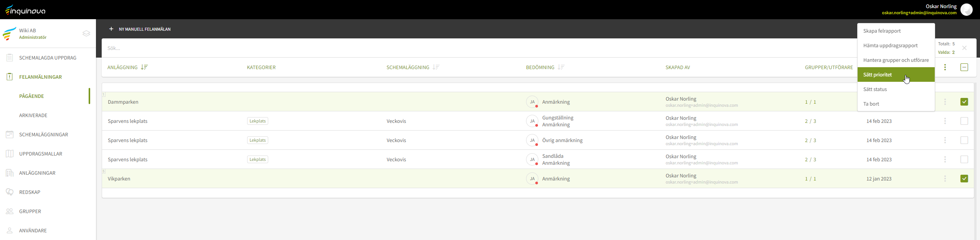Image resolution: width=980 pixels, height=240 pixels.
Task: Click the Grupper people icon
Action: point(10,211)
